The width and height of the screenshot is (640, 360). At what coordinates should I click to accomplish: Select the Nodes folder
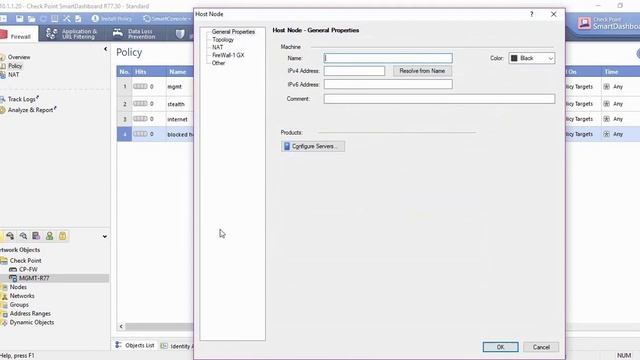(18, 287)
